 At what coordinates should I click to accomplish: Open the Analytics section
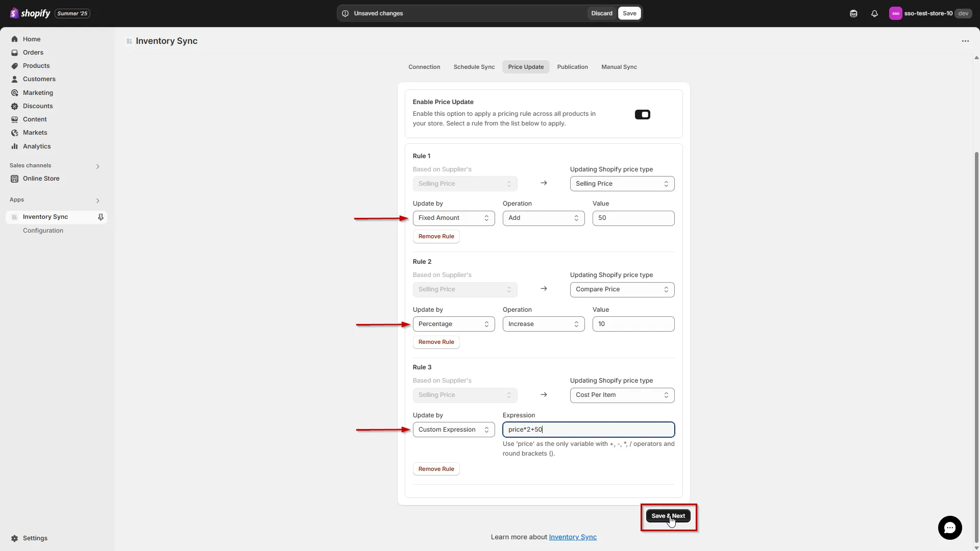pos(14,146)
